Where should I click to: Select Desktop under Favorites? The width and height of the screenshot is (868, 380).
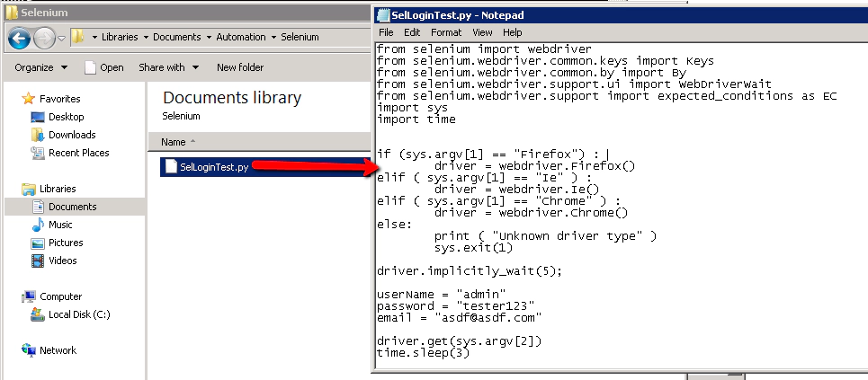tap(66, 117)
